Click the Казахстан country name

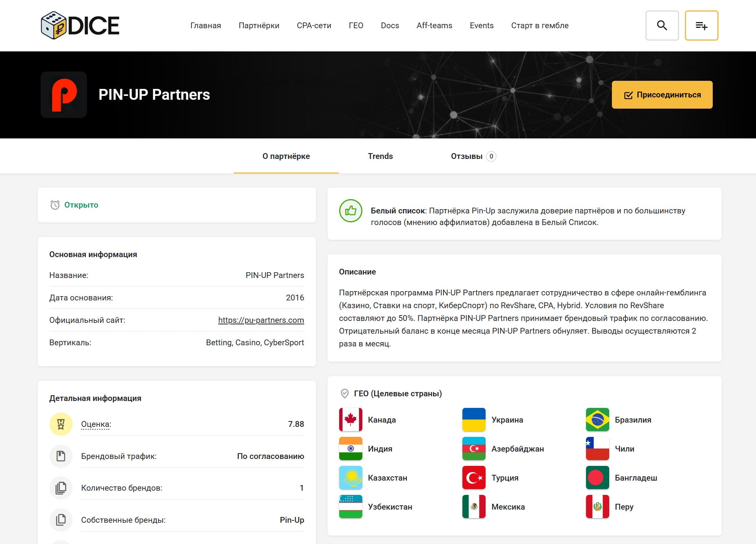pos(387,478)
